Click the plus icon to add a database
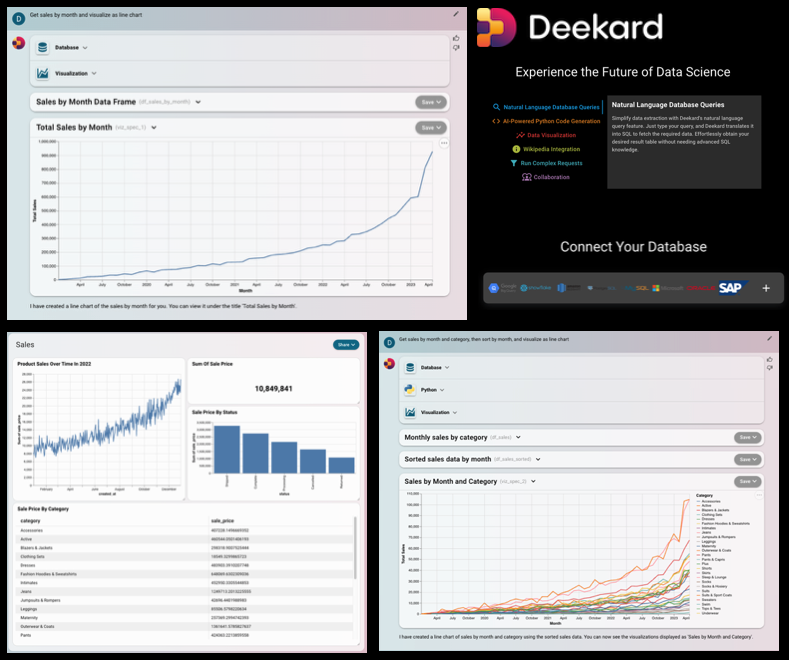This screenshot has height=660, width=789. (x=766, y=288)
